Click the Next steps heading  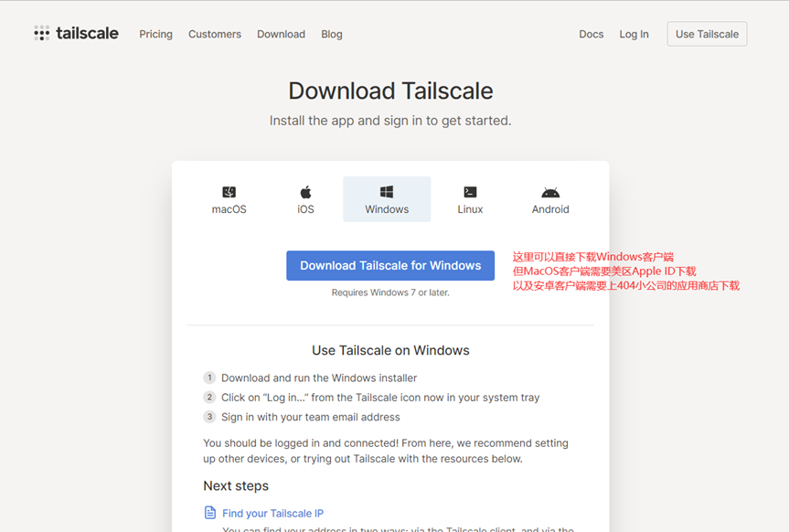point(236,485)
